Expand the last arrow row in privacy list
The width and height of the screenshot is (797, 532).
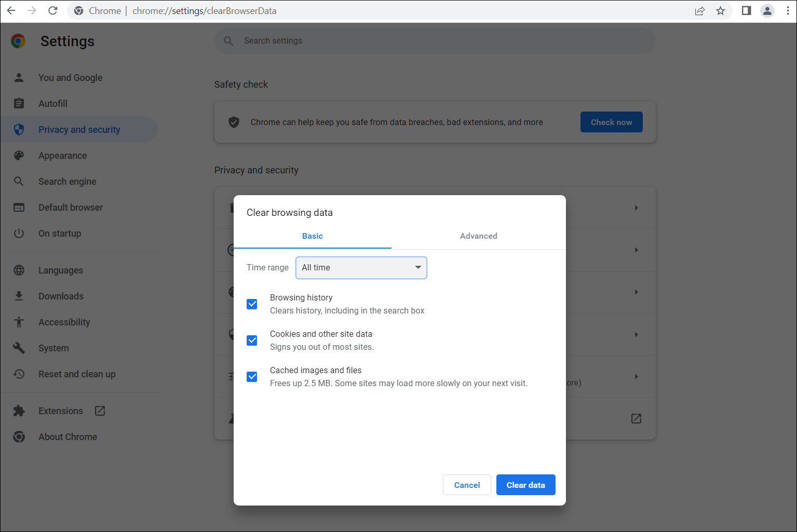[636, 376]
